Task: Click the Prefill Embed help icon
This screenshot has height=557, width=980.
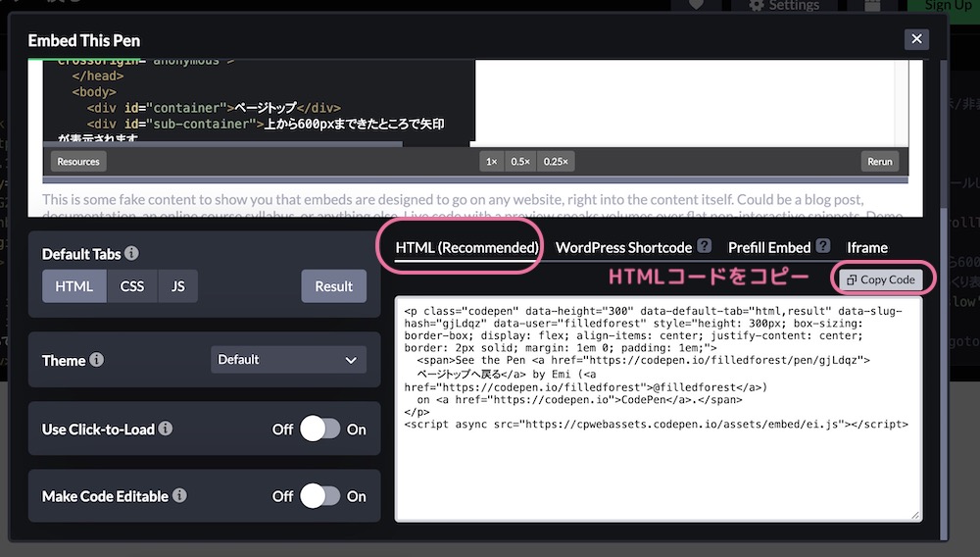Action: click(823, 246)
